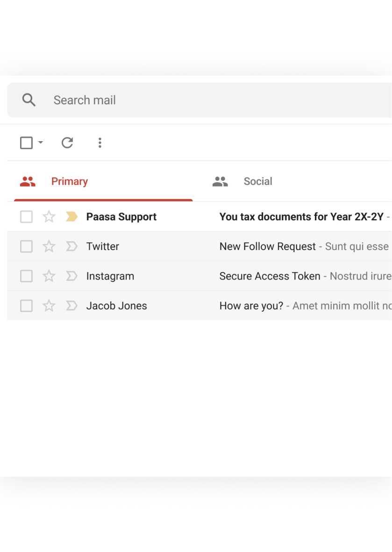
Task: Open the 'New Follow Request' email subject
Action: pyautogui.click(x=267, y=247)
